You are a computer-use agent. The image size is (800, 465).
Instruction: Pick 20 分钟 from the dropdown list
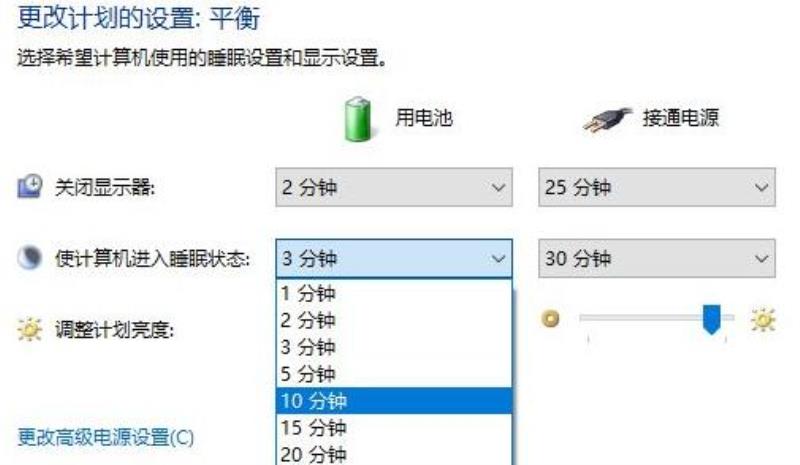point(394,454)
